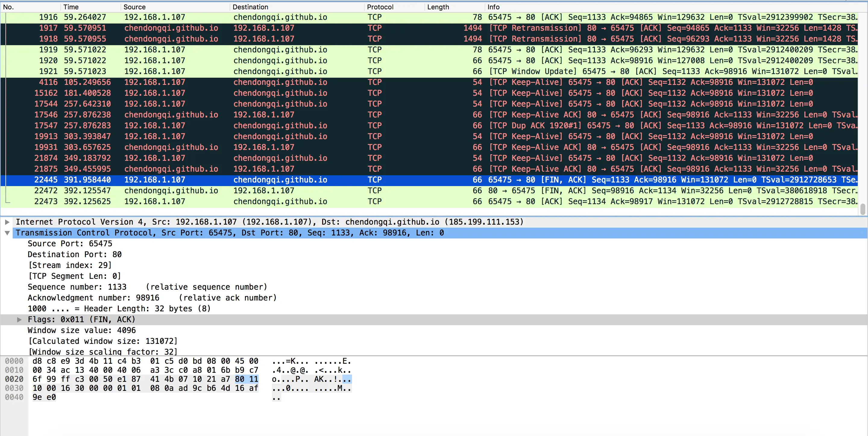The image size is (868, 436).
Task: Select the Window size value: 4096 field
Action: 82,330
